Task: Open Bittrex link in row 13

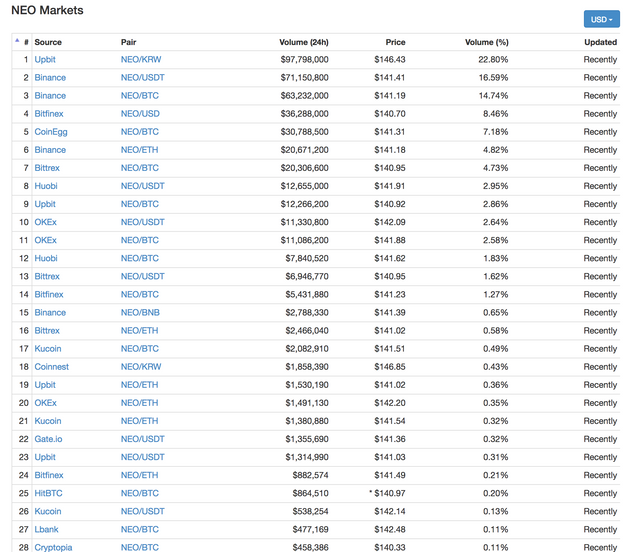Action: [47, 276]
